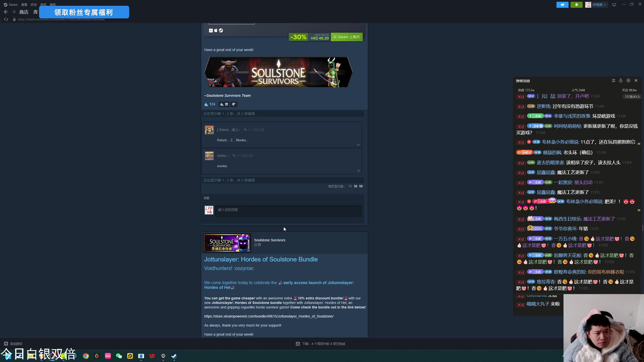Click the thumbs up rate button
644x362 pixels.
coord(224,104)
